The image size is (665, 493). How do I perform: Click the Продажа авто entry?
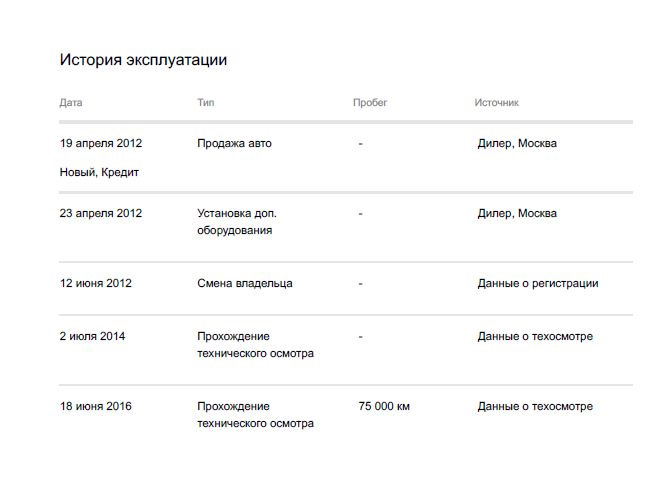click(234, 143)
